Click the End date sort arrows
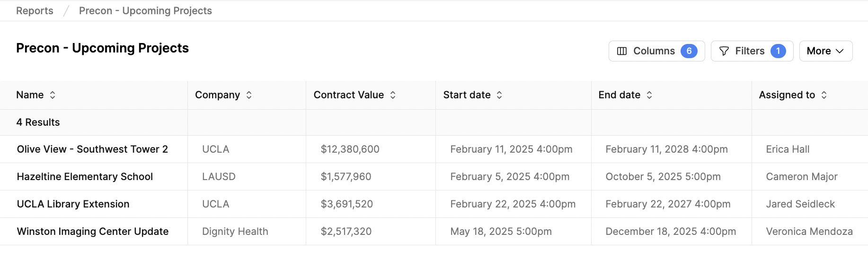 click(x=649, y=95)
